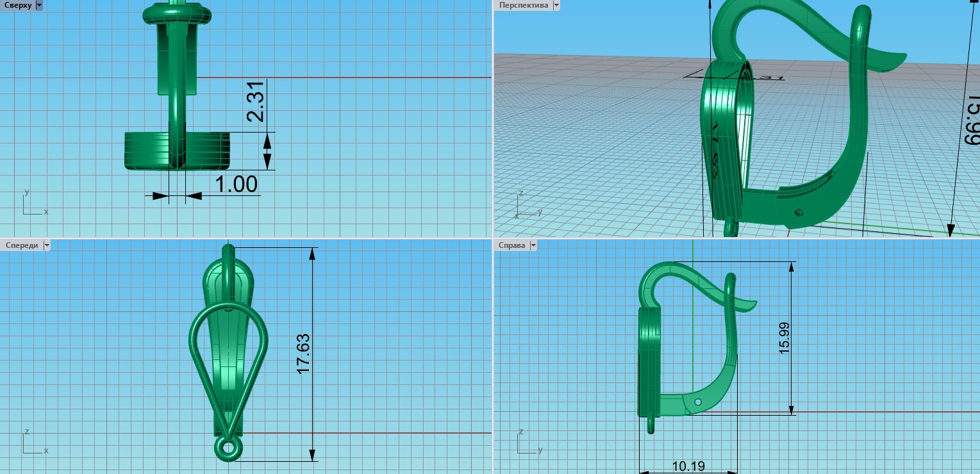Viewport: 980px width, 474px height.
Task: Open the Сверху viewport dropdown arrow
Action: coord(40,5)
